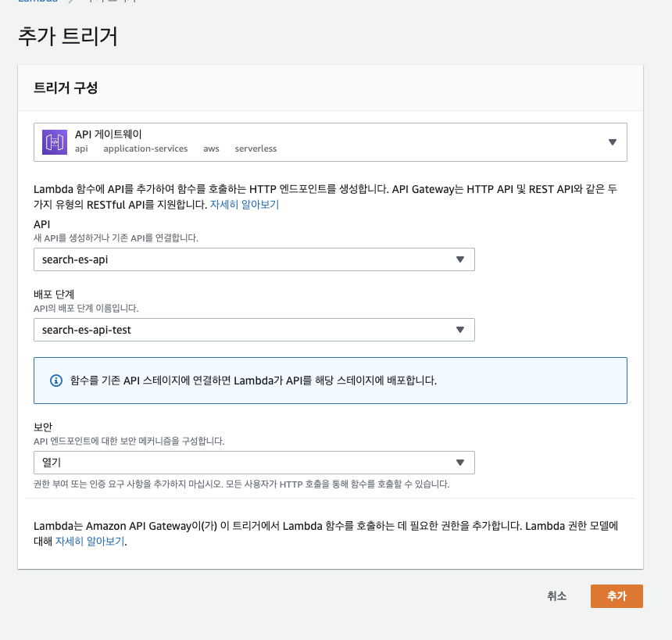Screen dimensions: 672x640
Task: Click the 'application-services' tag text
Action: tap(145, 148)
